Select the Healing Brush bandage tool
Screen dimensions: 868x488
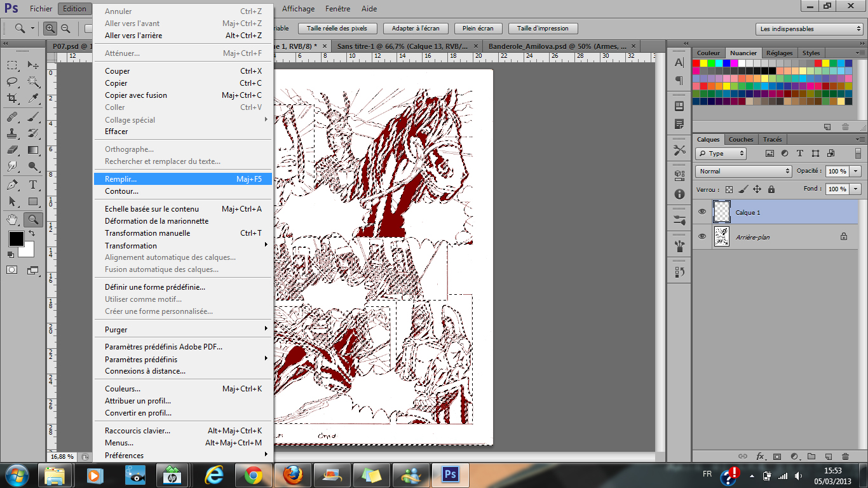coord(12,117)
